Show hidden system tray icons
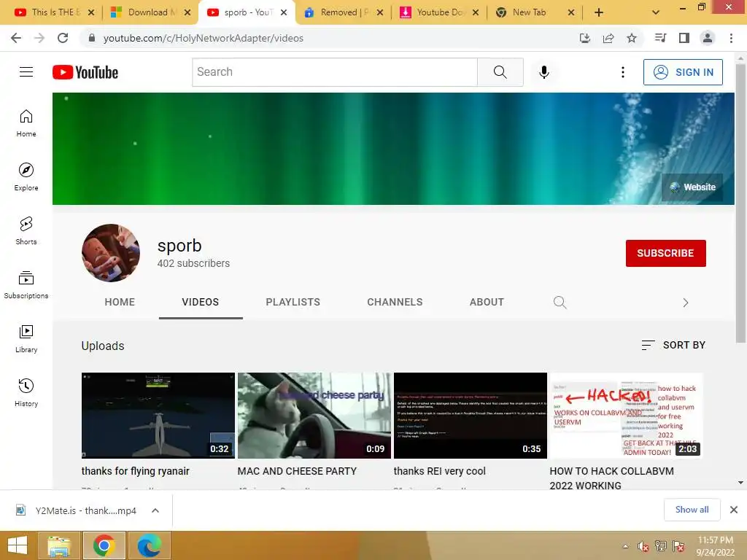Viewport: 747px width, 560px height. [625, 546]
